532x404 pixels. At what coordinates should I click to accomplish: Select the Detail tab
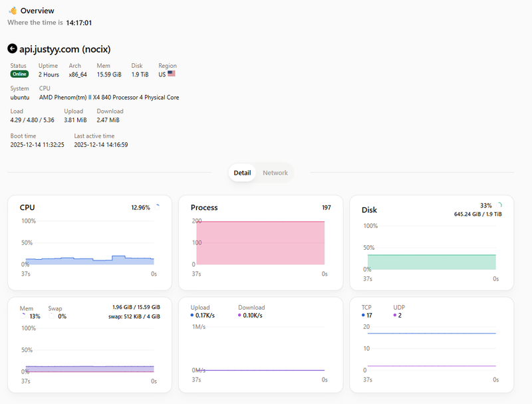coord(242,173)
